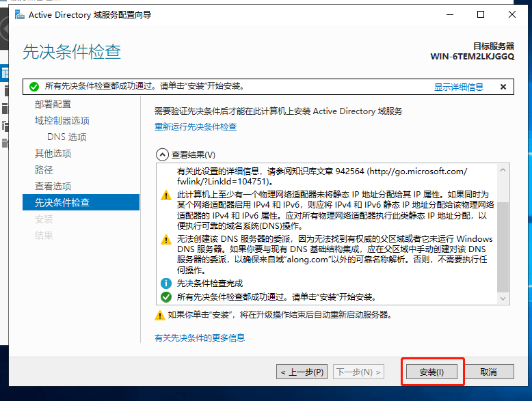The image size is (532, 401).
Task: Maximize the configuration wizard window
Action: (x=481, y=14)
